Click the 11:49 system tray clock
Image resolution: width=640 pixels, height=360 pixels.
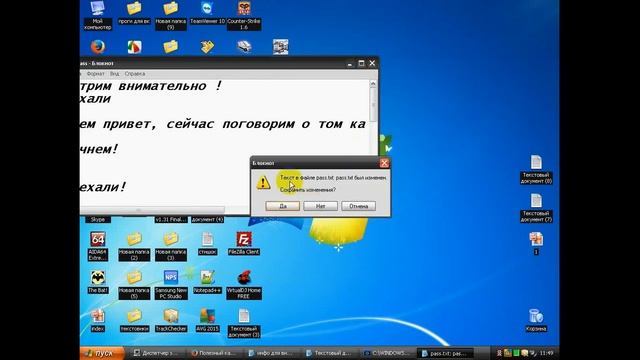pyautogui.click(x=546, y=353)
